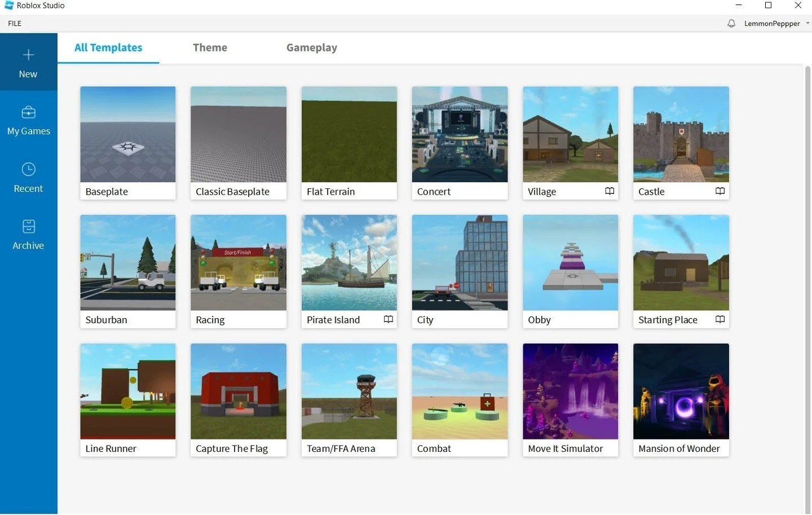Click the Baseplate template name label

pos(107,192)
